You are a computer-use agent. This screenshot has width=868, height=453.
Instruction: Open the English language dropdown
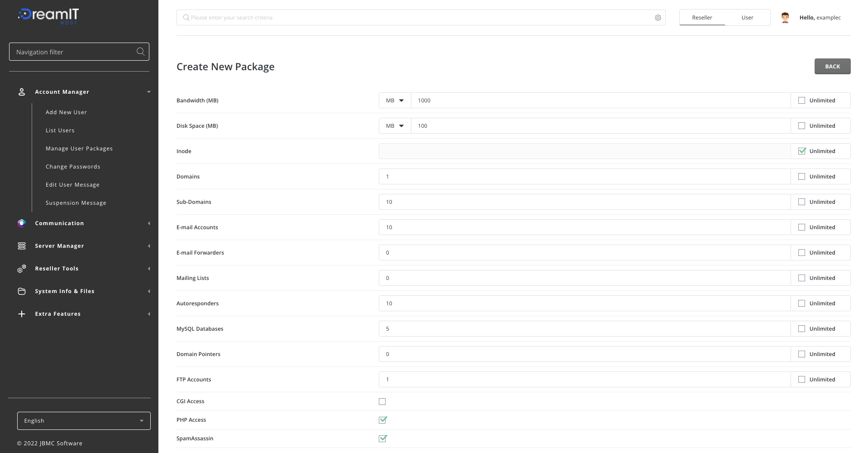(84, 420)
